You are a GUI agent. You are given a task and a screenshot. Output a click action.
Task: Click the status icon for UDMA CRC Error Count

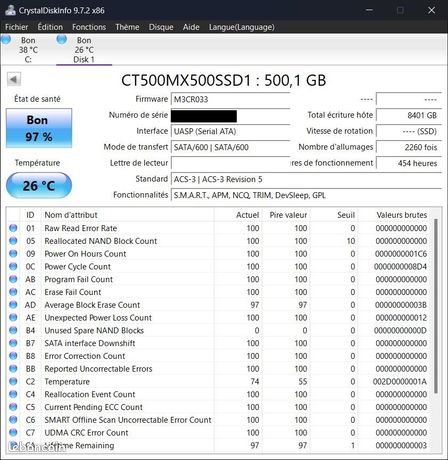click(13, 432)
